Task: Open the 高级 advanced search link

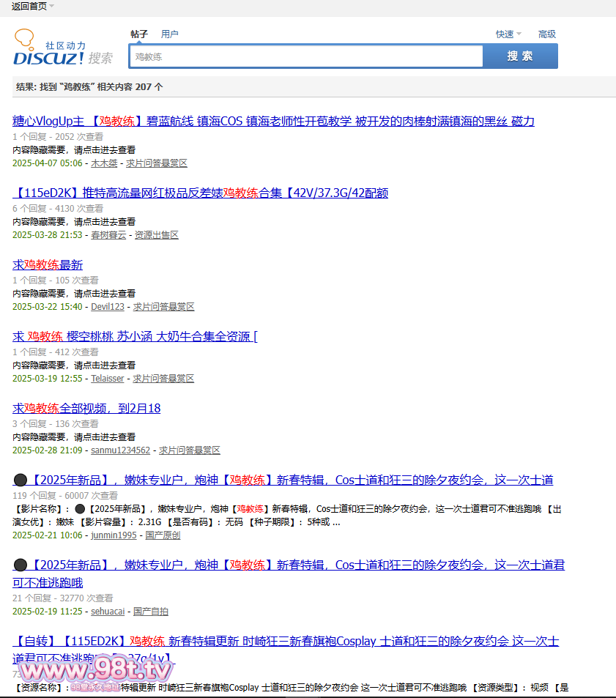Action: coord(547,34)
